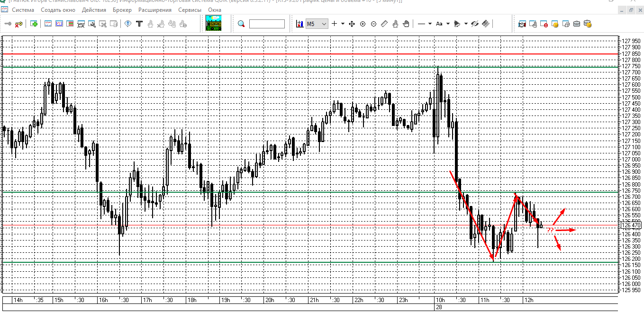The height and width of the screenshot is (312, 644).
Task: Click the window with printer icon
Action: 566,24
